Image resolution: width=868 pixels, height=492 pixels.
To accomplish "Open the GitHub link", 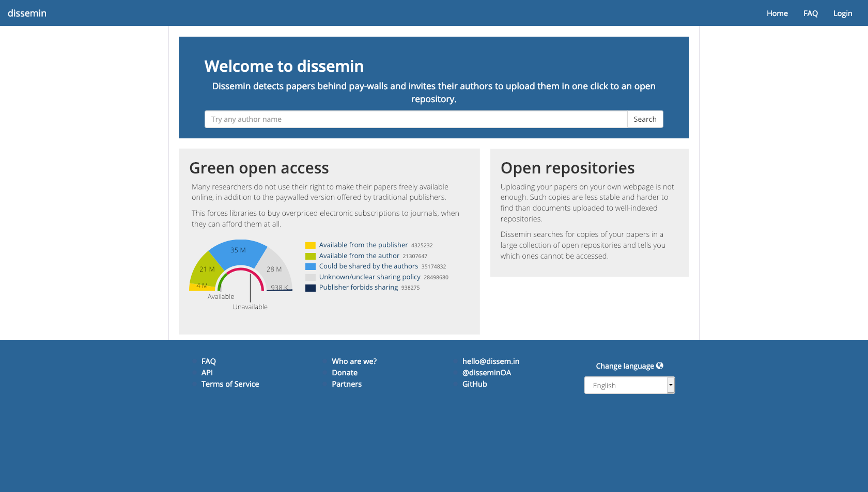I will point(475,384).
